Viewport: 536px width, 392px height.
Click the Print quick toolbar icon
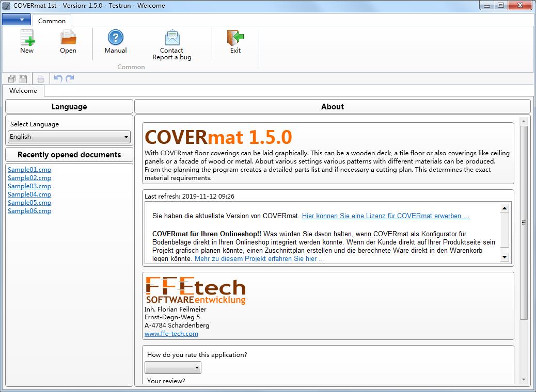pos(41,79)
